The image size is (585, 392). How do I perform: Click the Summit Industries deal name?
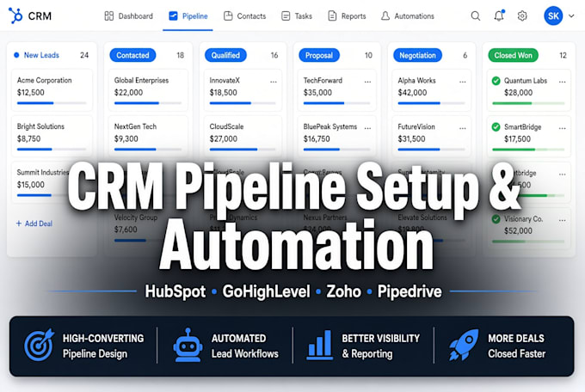[43, 172]
